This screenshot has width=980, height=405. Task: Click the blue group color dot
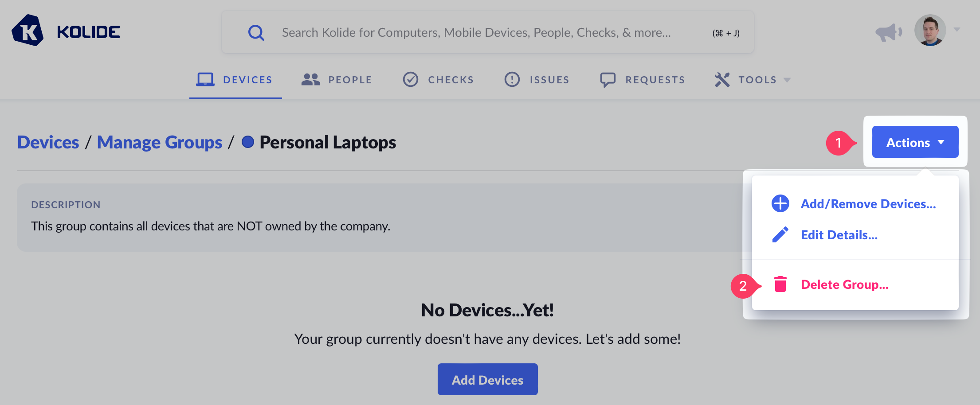coord(248,142)
